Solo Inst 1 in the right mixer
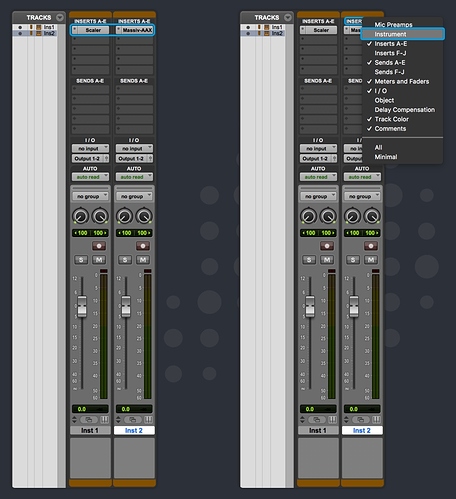 click(309, 260)
